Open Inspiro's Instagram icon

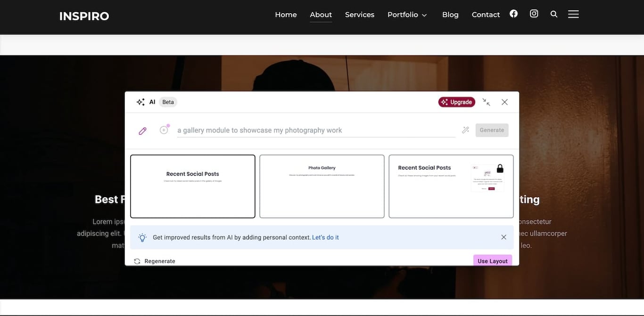533,13
